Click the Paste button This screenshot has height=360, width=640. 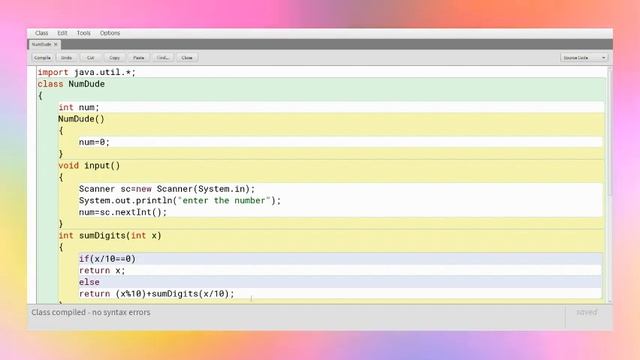(138, 58)
